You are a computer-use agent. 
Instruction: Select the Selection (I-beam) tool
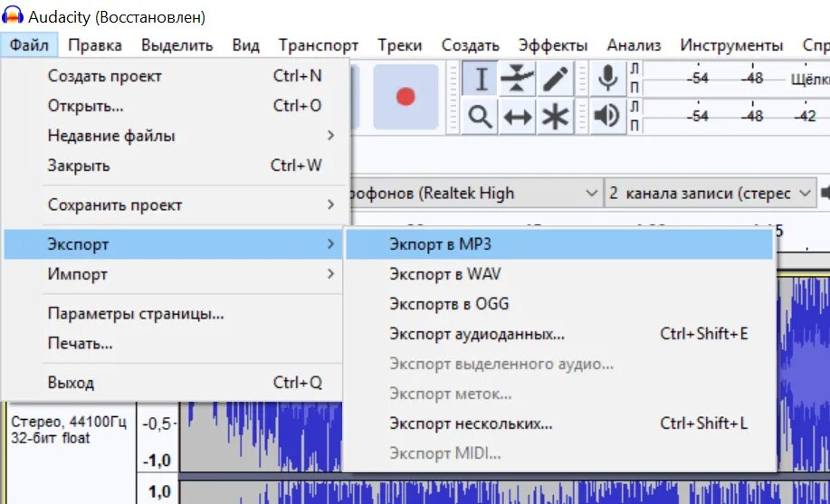[480, 80]
